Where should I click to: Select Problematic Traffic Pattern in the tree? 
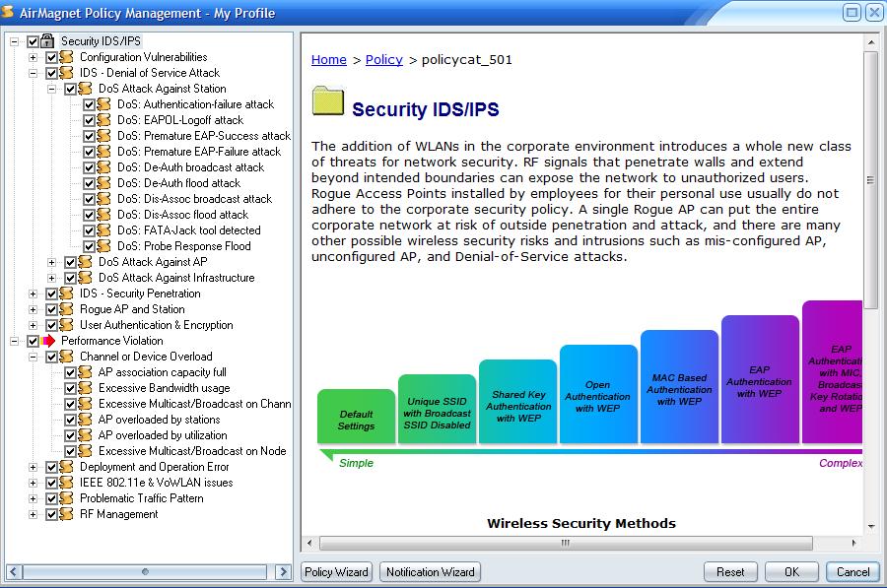tap(141, 498)
